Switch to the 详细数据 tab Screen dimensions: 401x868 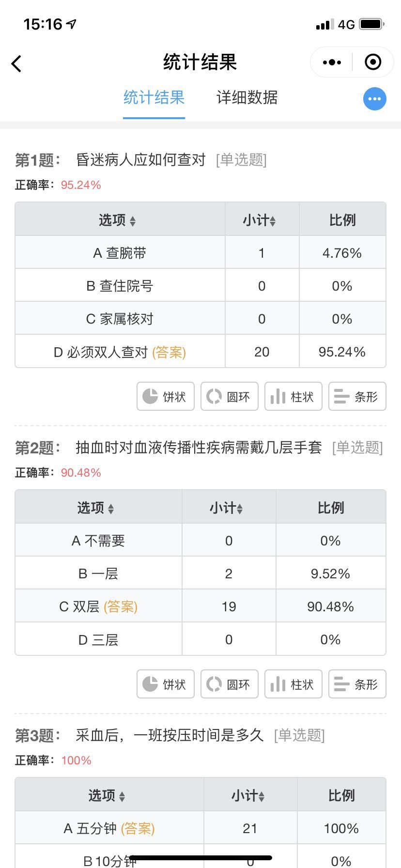[x=247, y=98]
